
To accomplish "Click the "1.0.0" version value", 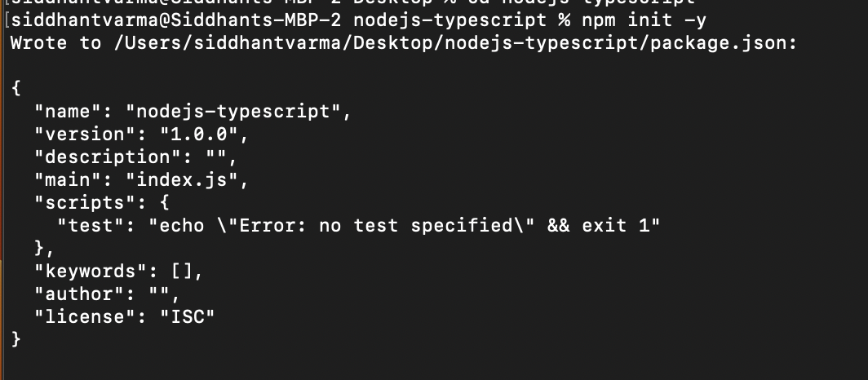I will pos(198,134).
